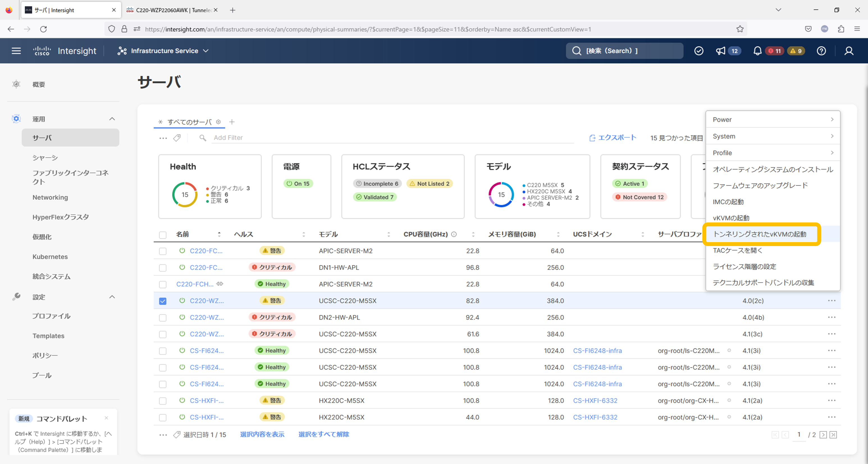868x464 pixels.
Task: Select トンネリングされたvKVMの起動 from the menu
Action: [760, 234]
